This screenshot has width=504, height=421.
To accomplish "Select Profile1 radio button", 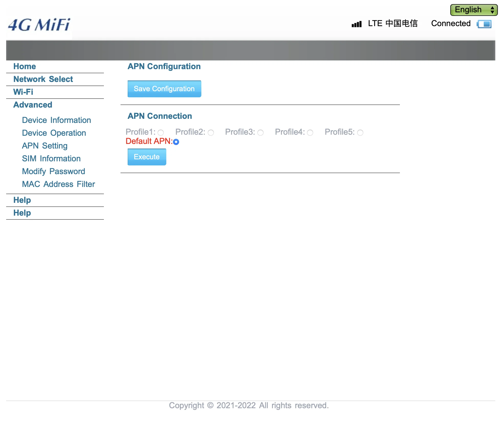I will tap(160, 132).
